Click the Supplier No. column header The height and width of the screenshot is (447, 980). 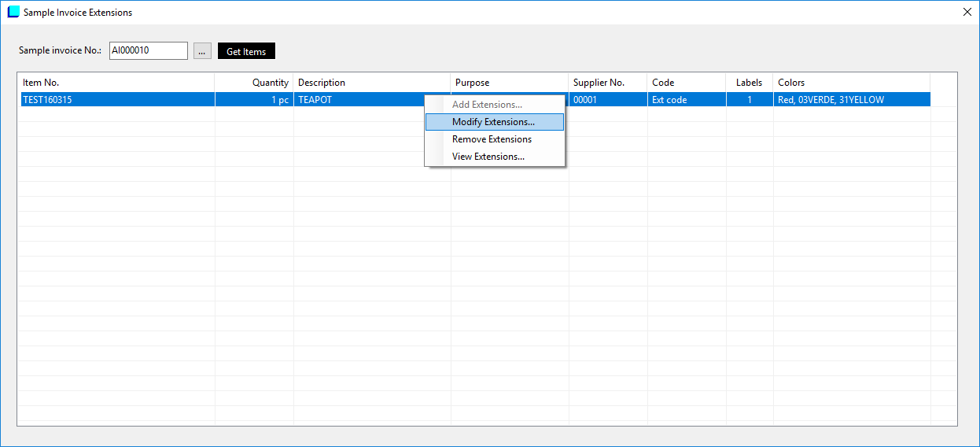pyautogui.click(x=608, y=83)
